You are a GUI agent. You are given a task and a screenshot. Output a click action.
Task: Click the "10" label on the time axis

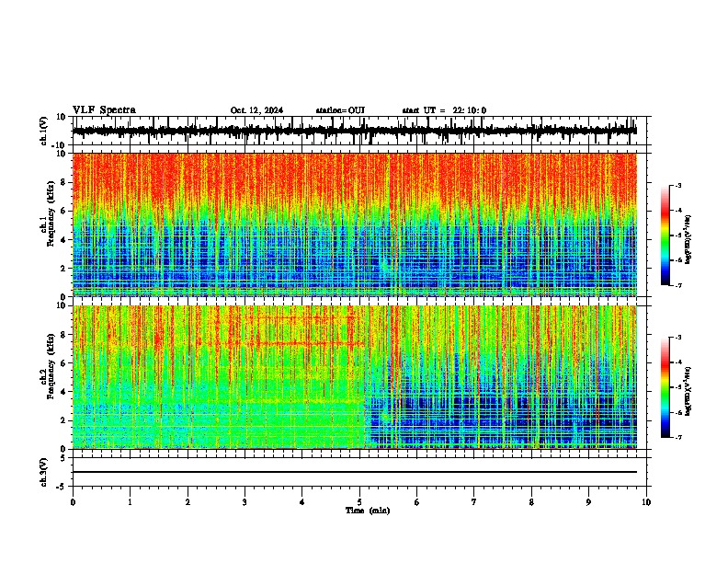[x=646, y=502]
